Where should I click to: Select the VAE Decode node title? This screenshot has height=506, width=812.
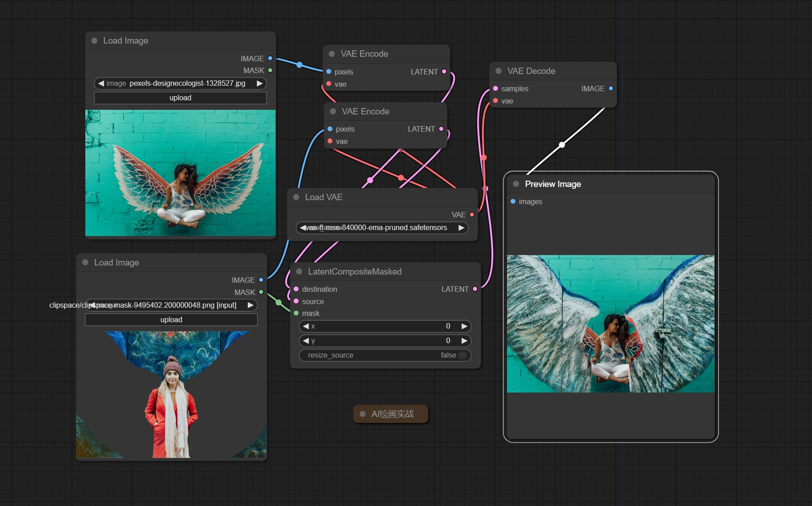pyautogui.click(x=531, y=71)
